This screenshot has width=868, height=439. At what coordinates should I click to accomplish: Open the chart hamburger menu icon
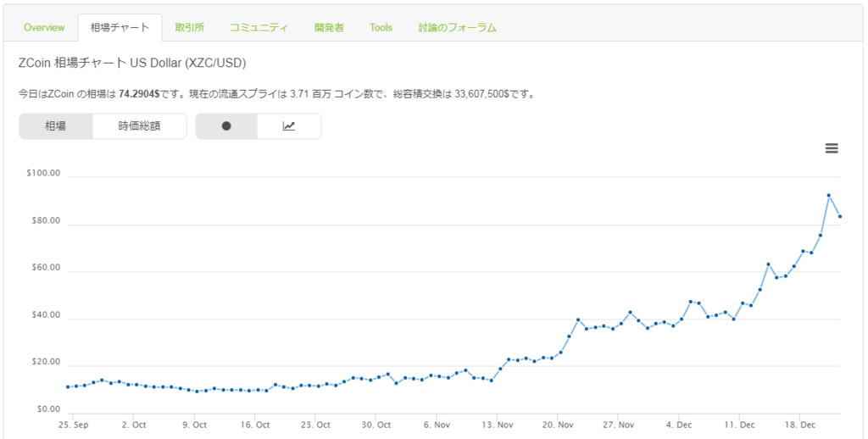832,147
